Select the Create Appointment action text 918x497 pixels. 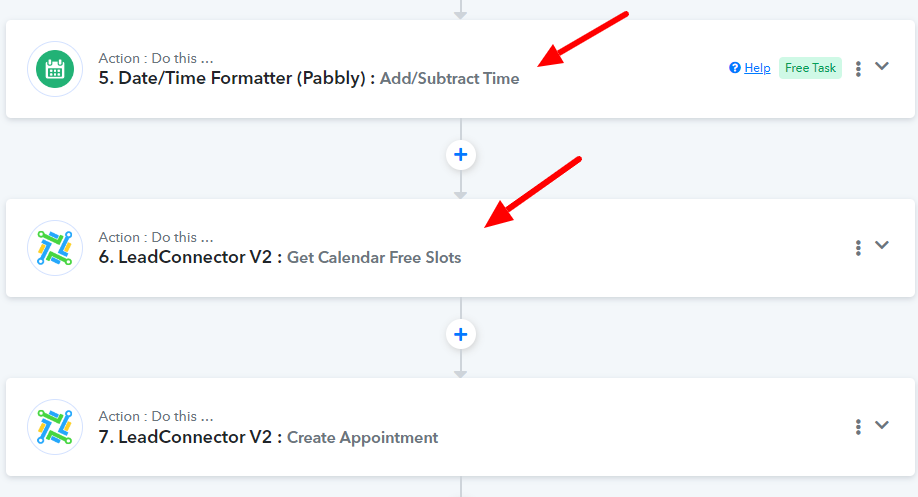(x=362, y=437)
